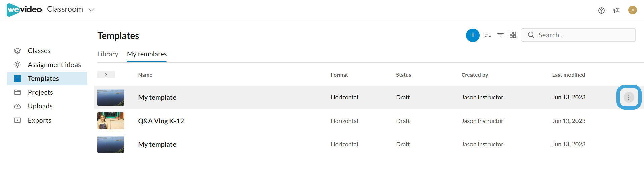Click Draft status in Q&A Vlog K-12 row
The width and height of the screenshot is (644, 182).
coord(403,121)
